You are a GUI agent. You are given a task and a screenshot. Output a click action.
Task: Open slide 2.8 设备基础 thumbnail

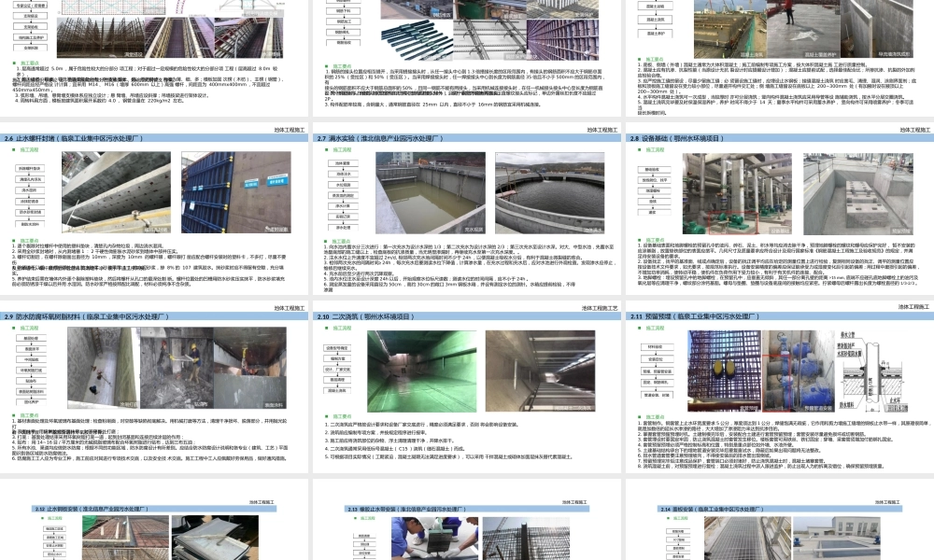coord(780,208)
